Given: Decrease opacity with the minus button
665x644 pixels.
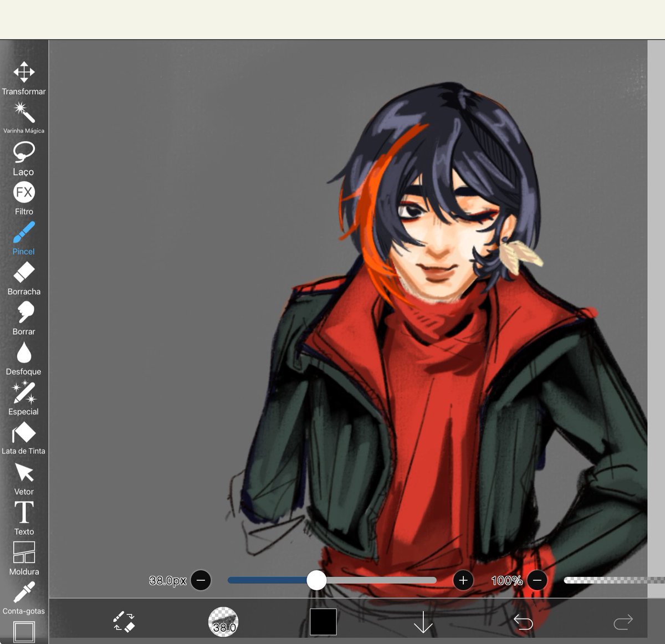Looking at the screenshot, I should (537, 580).
